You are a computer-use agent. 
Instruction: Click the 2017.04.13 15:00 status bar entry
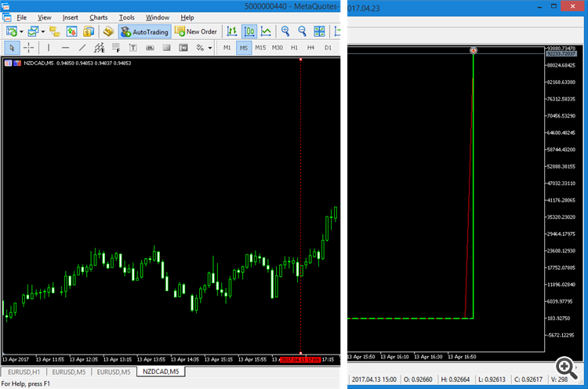(x=374, y=380)
